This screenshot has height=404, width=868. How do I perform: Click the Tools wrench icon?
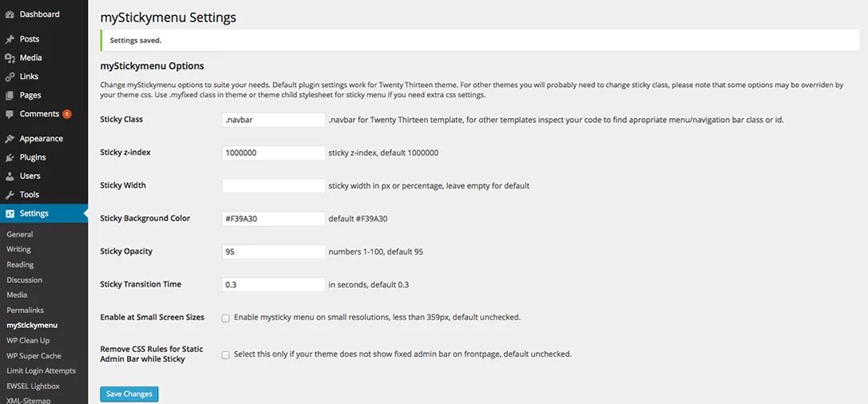click(x=10, y=195)
